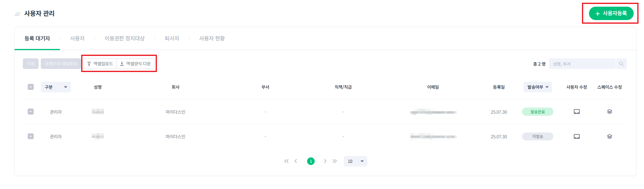
Task: Open user edit for second 관리자 row
Action: click(x=576, y=136)
